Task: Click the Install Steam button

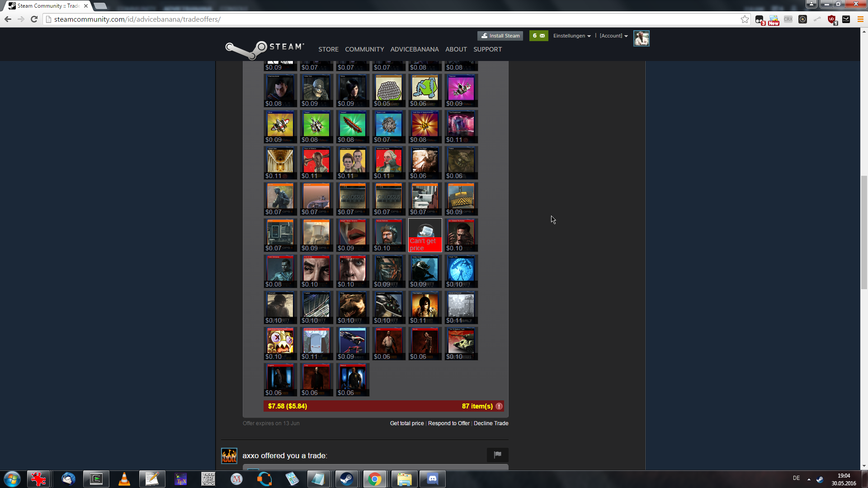Action: coord(500,36)
